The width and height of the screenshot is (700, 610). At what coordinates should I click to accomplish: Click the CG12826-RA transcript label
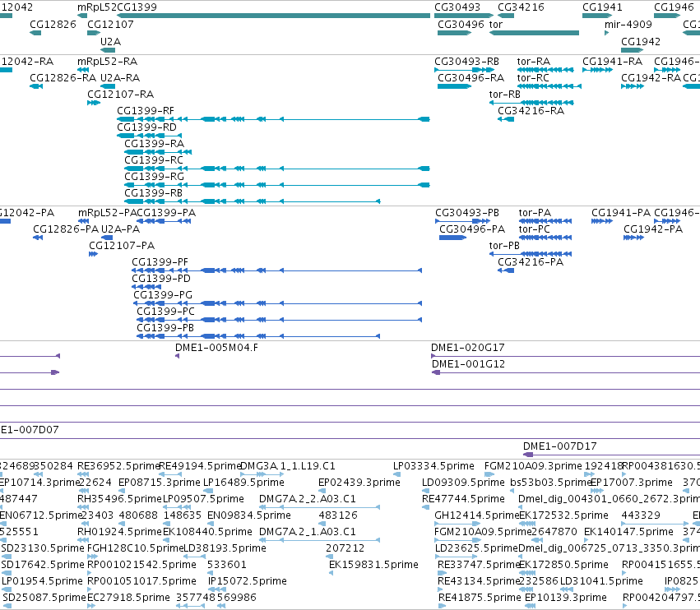(63, 78)
